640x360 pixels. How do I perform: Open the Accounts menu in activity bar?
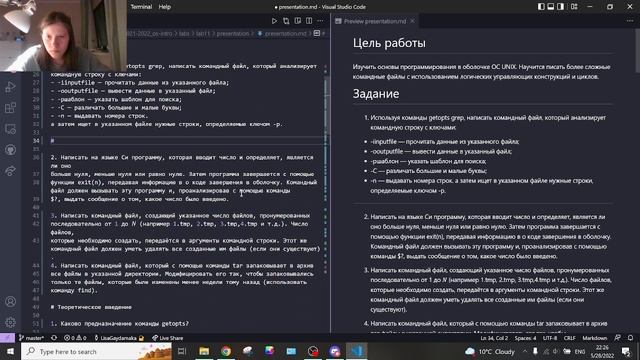[x=11, y=302]
